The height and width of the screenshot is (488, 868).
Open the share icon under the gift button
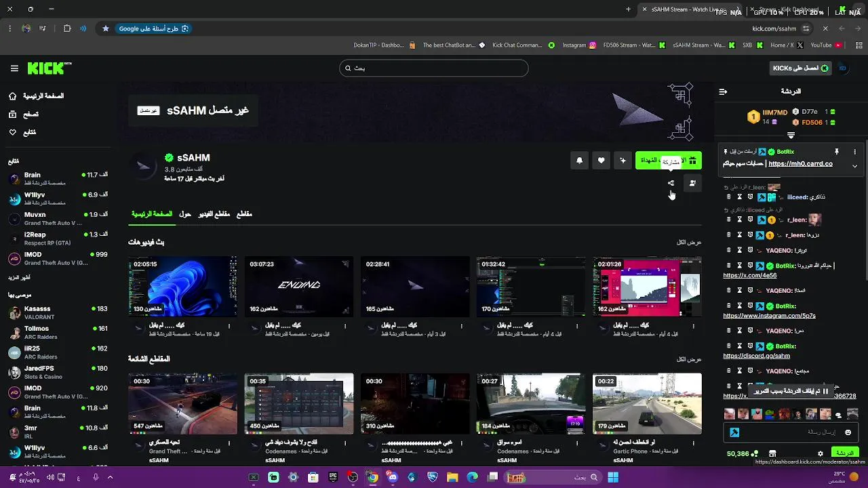click(x=671, y=183)
